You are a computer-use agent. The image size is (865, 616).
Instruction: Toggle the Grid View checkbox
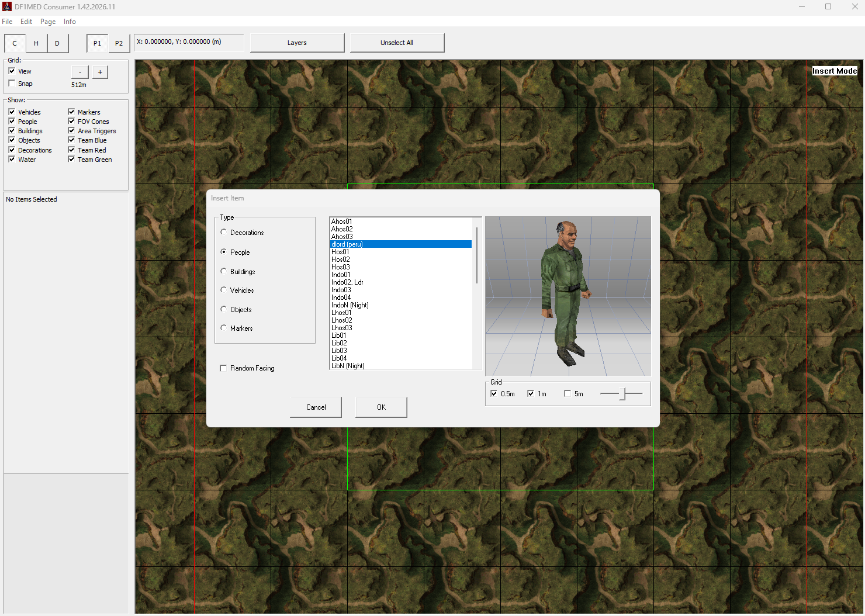[x=12, y=71]
